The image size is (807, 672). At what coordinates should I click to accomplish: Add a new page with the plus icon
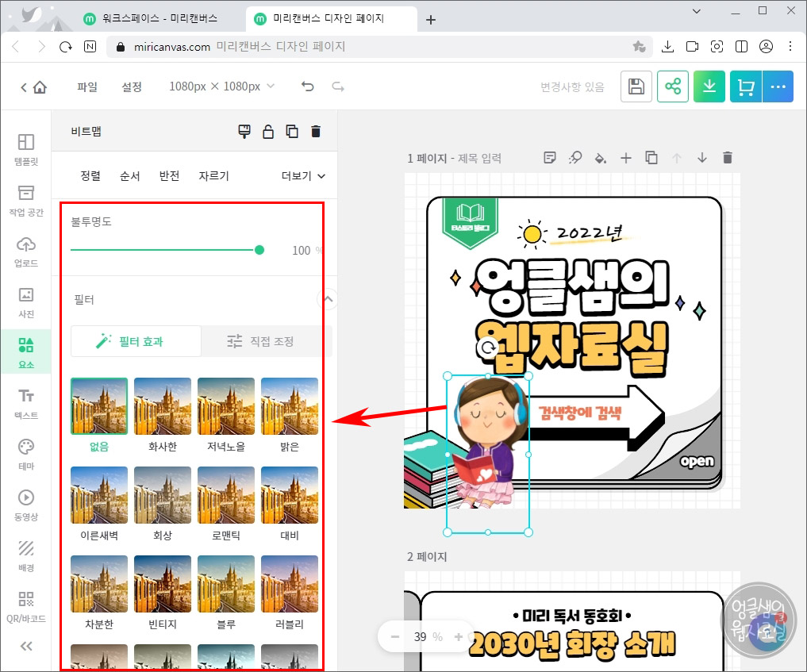pos(626,157)
